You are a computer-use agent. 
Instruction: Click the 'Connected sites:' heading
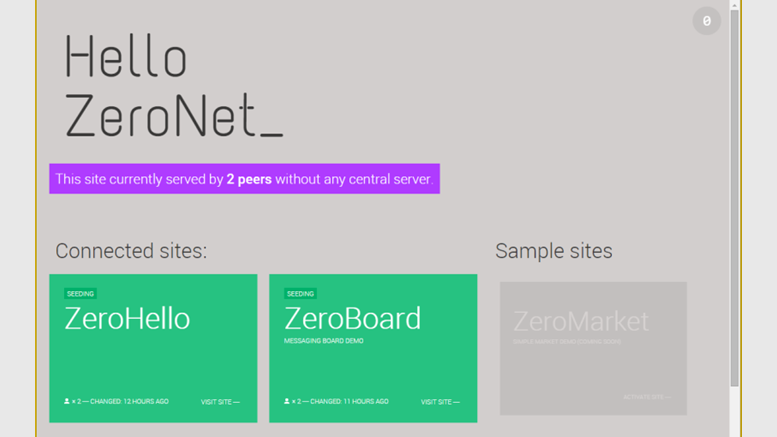point(131,251)
